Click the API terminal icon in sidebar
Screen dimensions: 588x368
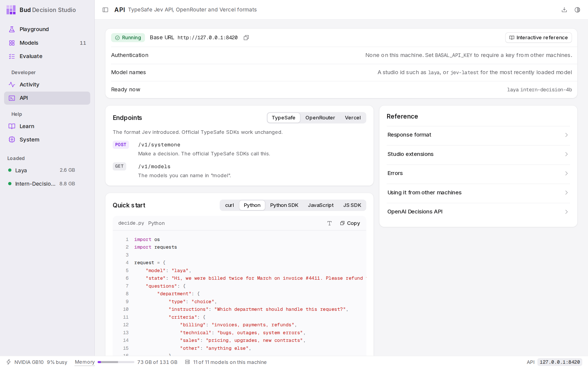tap(12, 98)
